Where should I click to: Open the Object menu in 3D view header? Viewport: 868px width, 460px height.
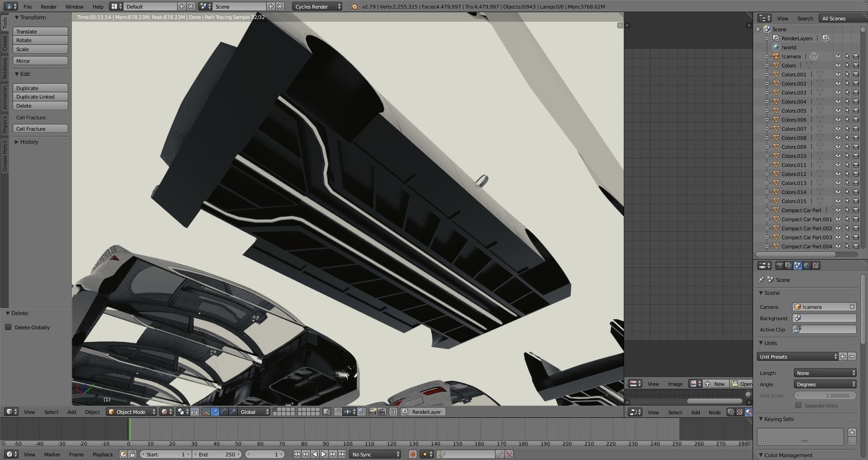pyautogui.click(x=92, y=412)
